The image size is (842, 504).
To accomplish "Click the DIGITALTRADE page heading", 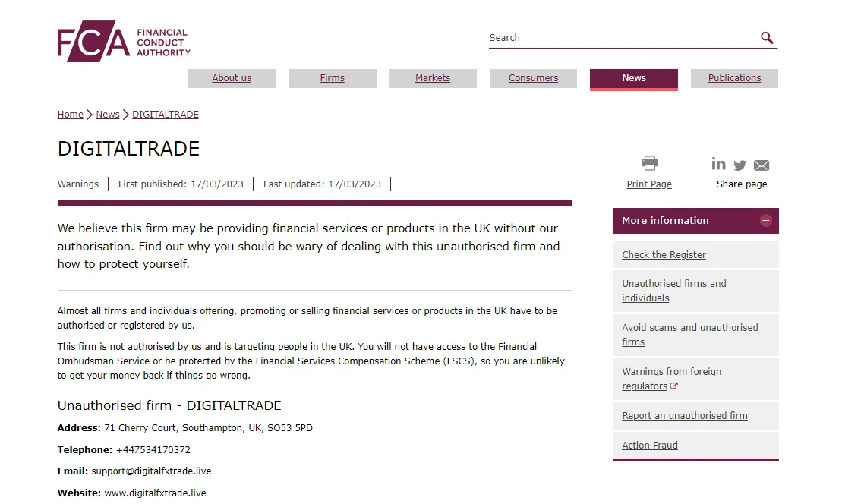I will 128,149.
